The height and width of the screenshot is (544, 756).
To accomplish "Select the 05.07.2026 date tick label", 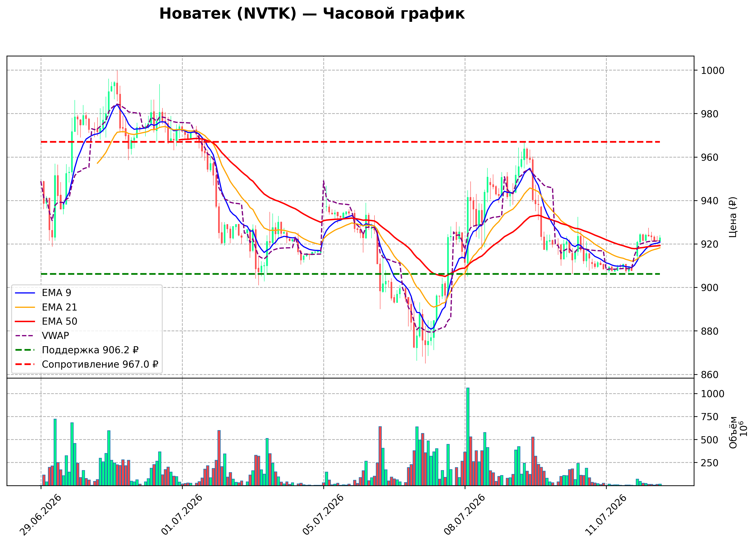I will [x=323, y=515].
